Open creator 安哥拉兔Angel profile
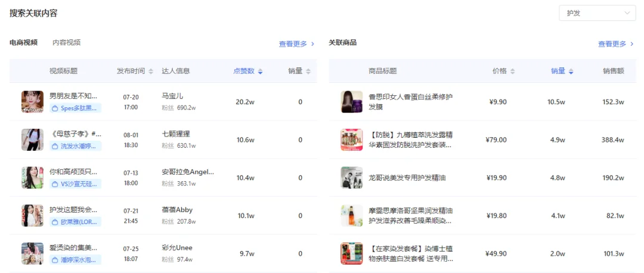This screenshot has height=273, width=644. tap(188, 172)
